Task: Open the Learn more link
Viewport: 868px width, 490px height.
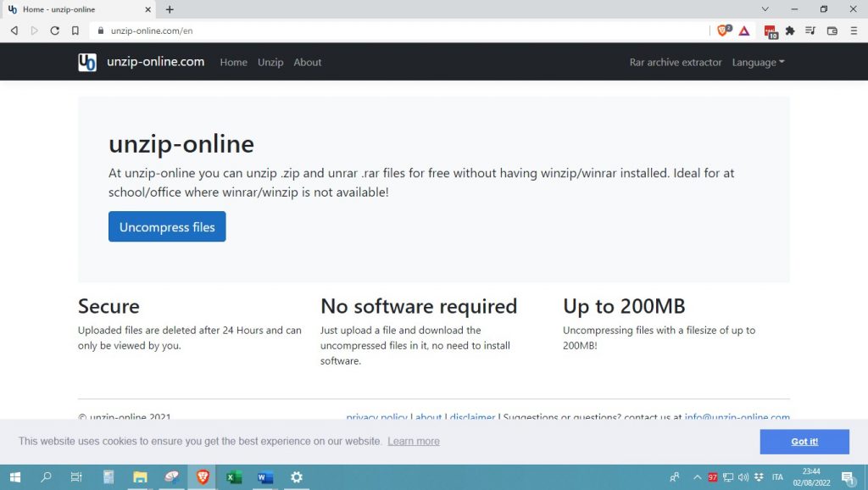Action: (413, 441)
